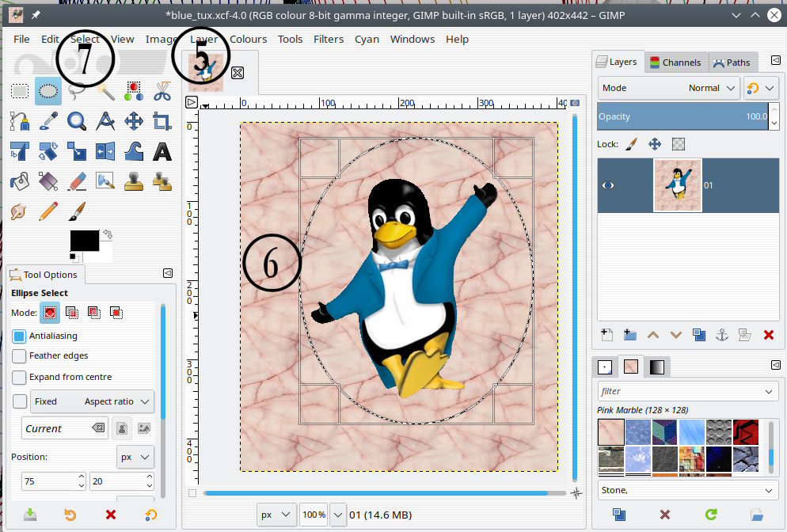Toggle lock position and size icon

click(655, 145)
